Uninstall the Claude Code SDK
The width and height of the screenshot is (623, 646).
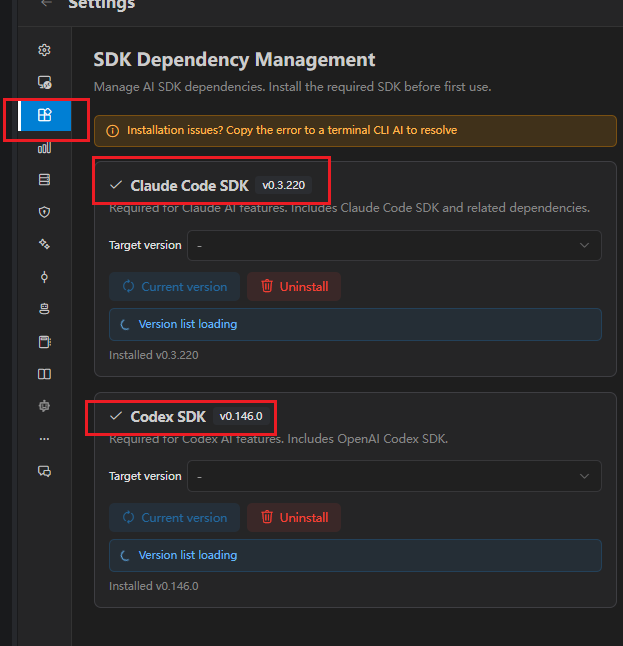294,286
